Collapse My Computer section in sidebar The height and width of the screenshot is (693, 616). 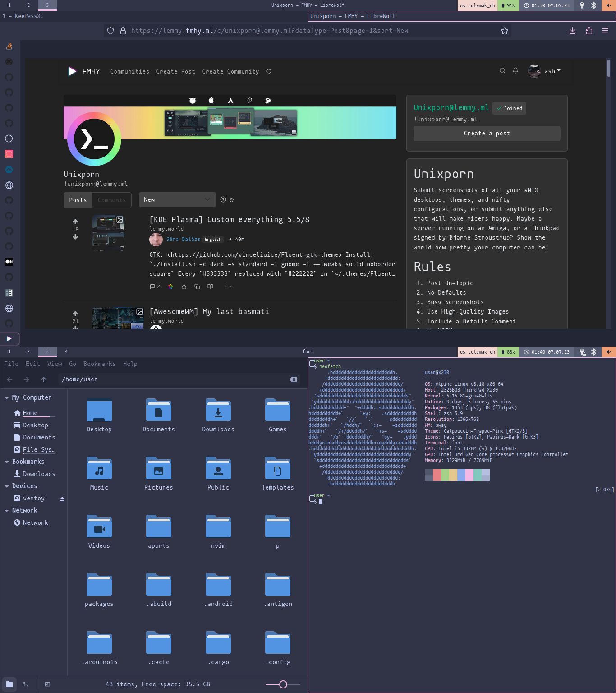7,398
